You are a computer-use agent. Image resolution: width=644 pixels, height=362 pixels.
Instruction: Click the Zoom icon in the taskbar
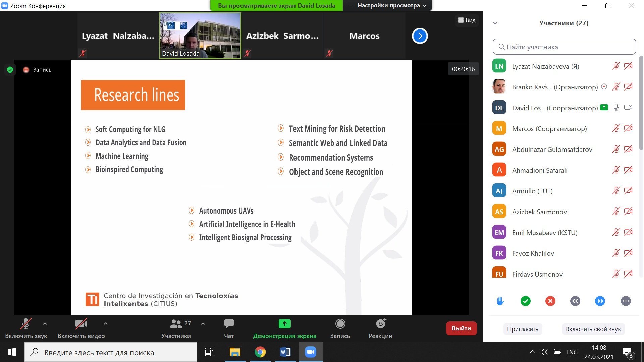(x=311, y=352)
